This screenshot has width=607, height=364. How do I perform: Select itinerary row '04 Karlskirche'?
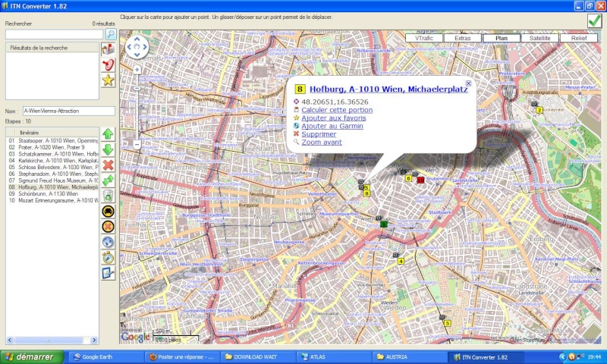click(52, 161)
